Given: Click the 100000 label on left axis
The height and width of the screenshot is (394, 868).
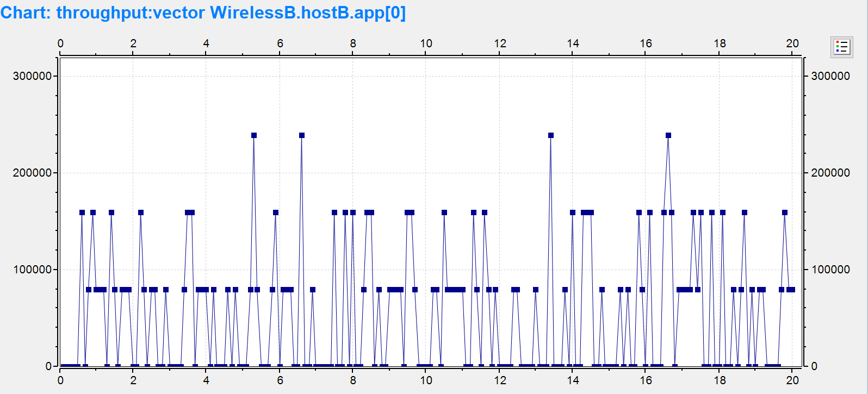Looking at the screenshot, I should coord(32,270).
